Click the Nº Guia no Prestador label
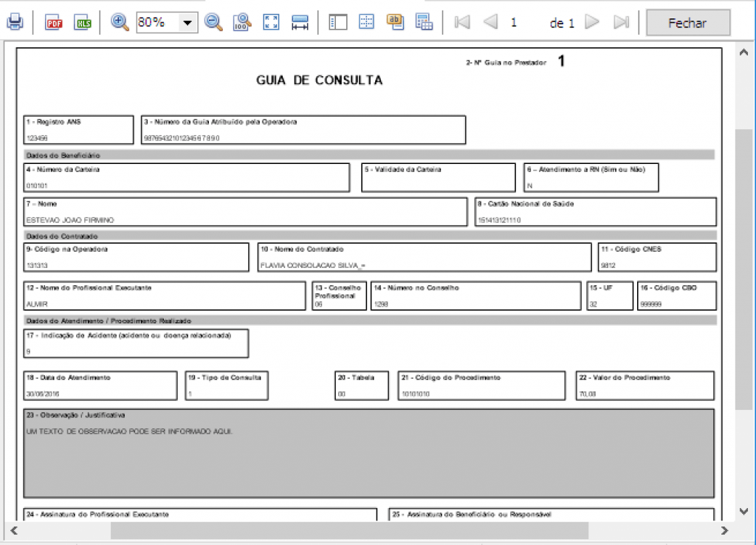The height and width of the screenshot is (545, 756). click(x=506, y=63)
